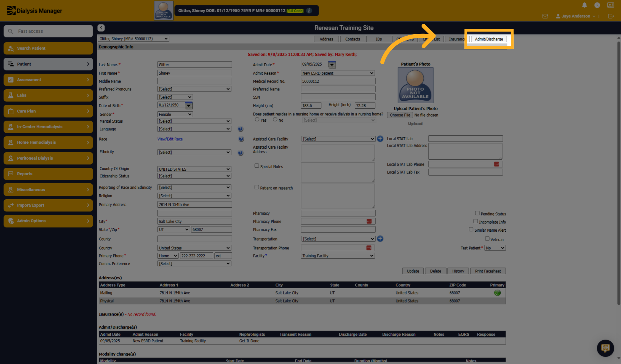This screenshot has height=364, width=621.
Task: Check the Patient on research checkbox
Action: pyautogui.click(x=256, y=187)
